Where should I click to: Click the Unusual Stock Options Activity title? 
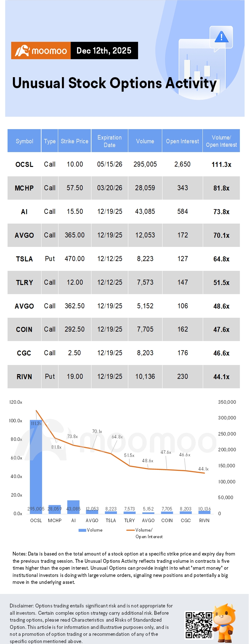coord(114,83)
